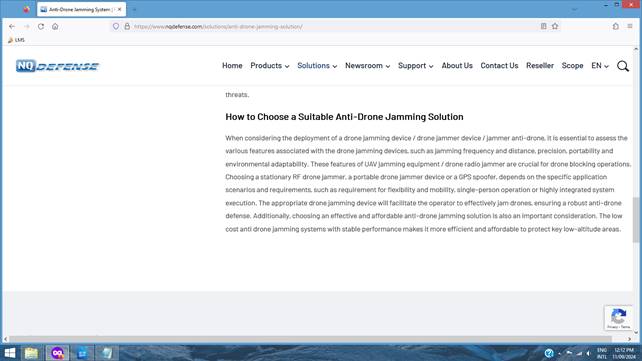Open the Firefox hamburger menu
Screen dimensions: 642x361
point(630,26)
